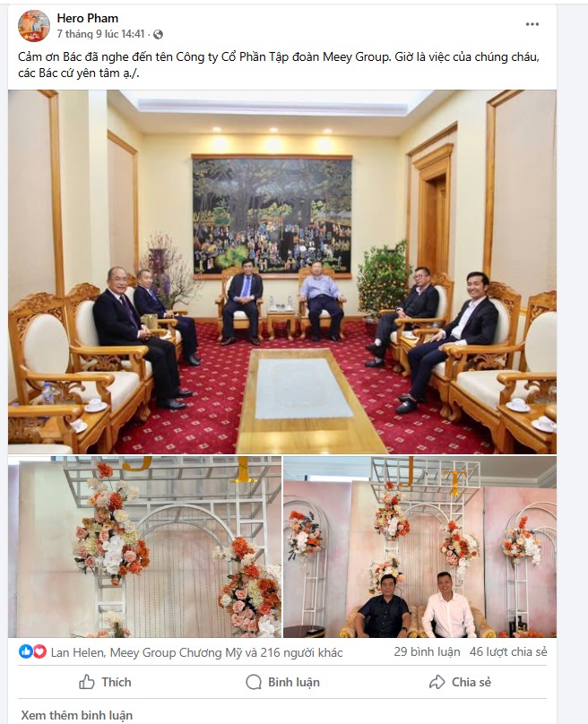Click the public globe privacy icon

coord(158,34)
